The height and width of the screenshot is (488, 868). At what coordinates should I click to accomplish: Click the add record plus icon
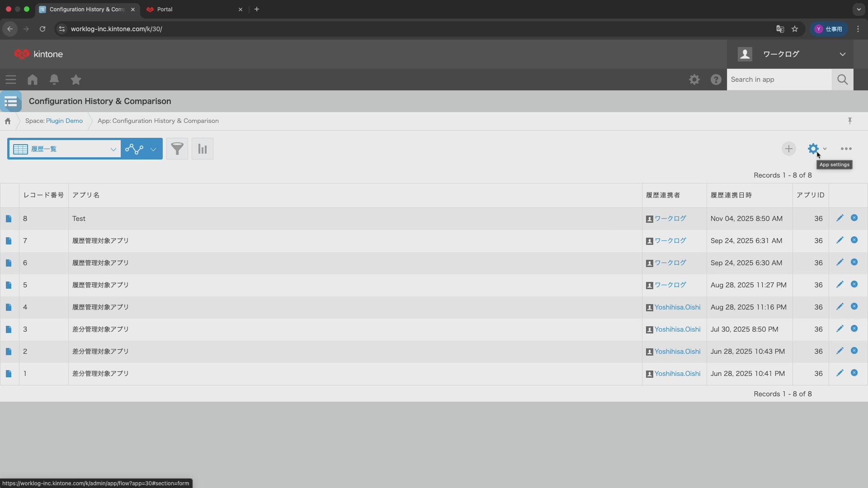click(x=788, y=149)
